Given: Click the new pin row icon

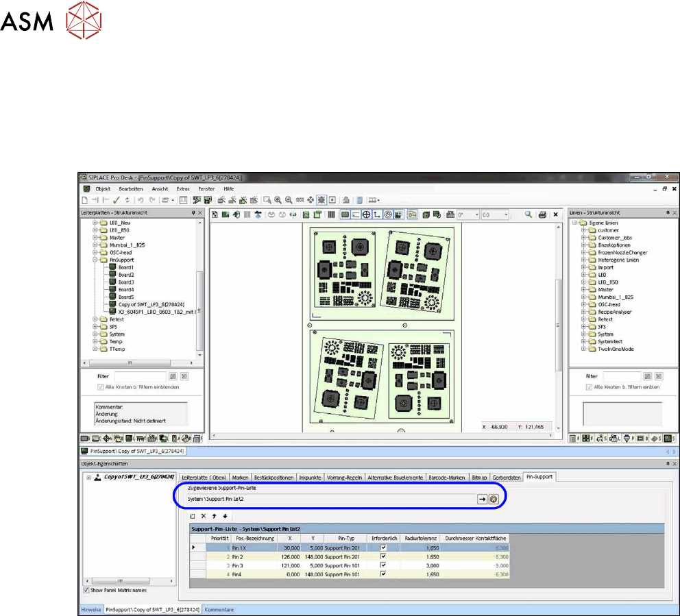Looking at the screenshot, I should click(193, 516).
